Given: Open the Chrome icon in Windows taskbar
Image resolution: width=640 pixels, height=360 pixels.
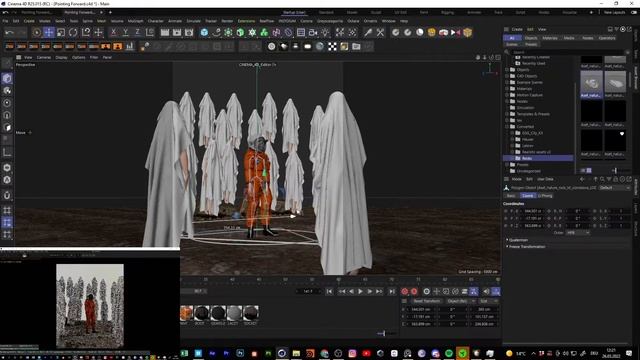Looking at the screenshot, I should (324, 353).
